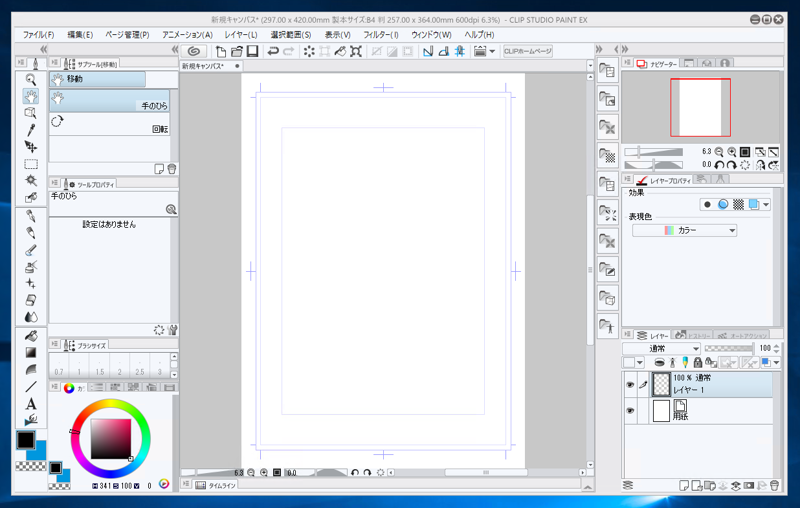Select the Zoom magnifier tool
Viewport: 800px width, 508px height.
click(31, 80)
